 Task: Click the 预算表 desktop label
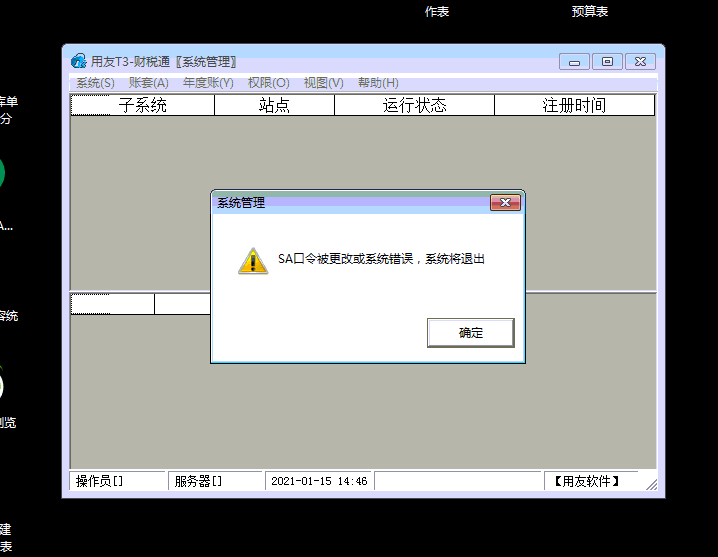589,11
